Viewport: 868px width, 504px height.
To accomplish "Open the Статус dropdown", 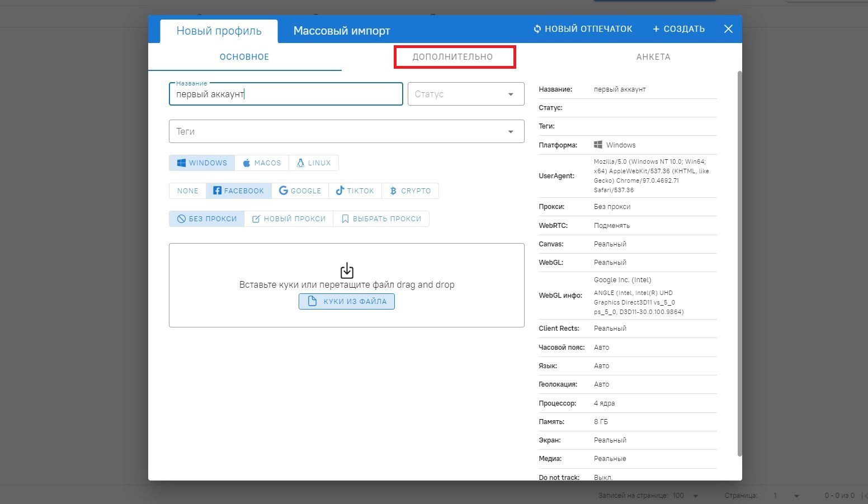I will tap(466, 94).
